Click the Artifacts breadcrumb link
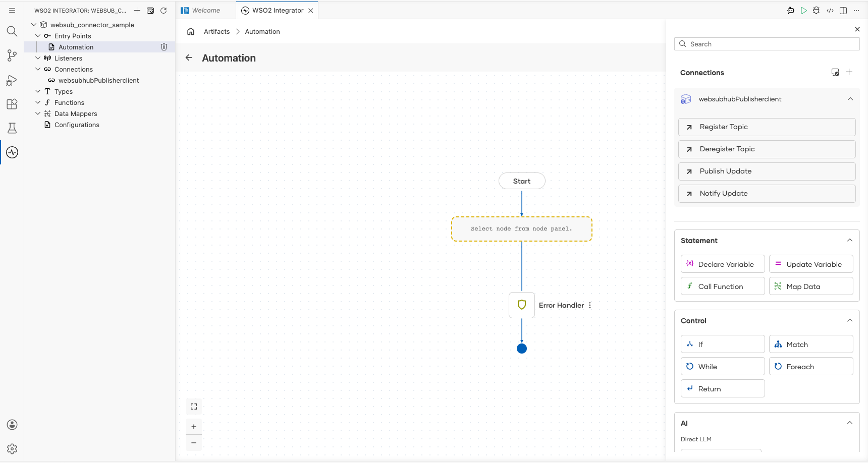Image resolution: width=868 pixels, height=463 pixels. click(x=216, y=31)
